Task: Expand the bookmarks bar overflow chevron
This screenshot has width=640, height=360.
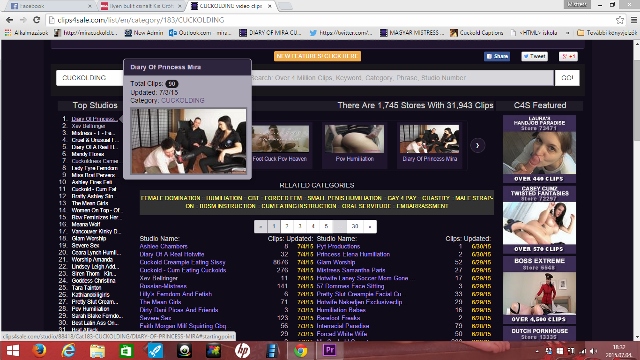Action: (567, 33)
